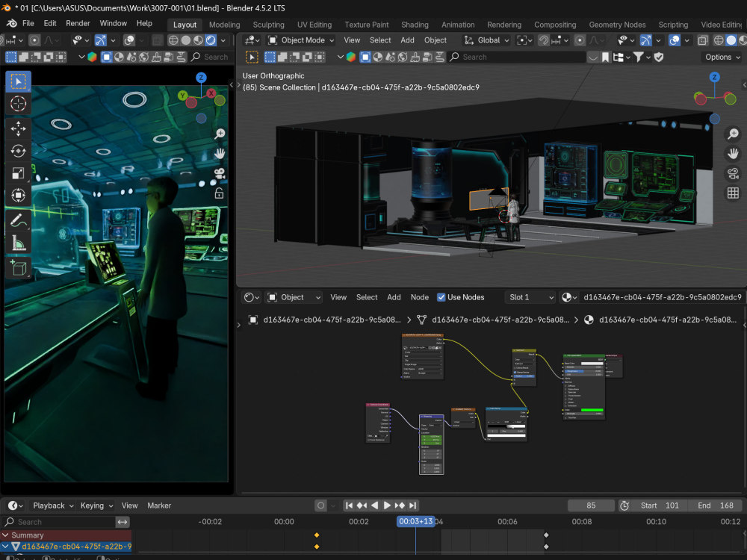
Task: Pick the Rotate tool in left toolbar
Action: pos(18,151)
